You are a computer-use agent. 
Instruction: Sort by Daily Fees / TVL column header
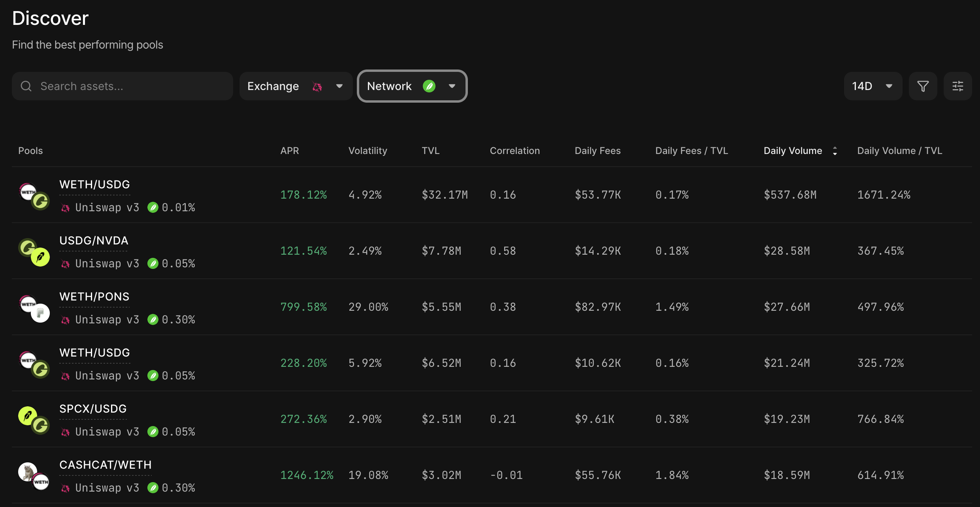[692, 151]
